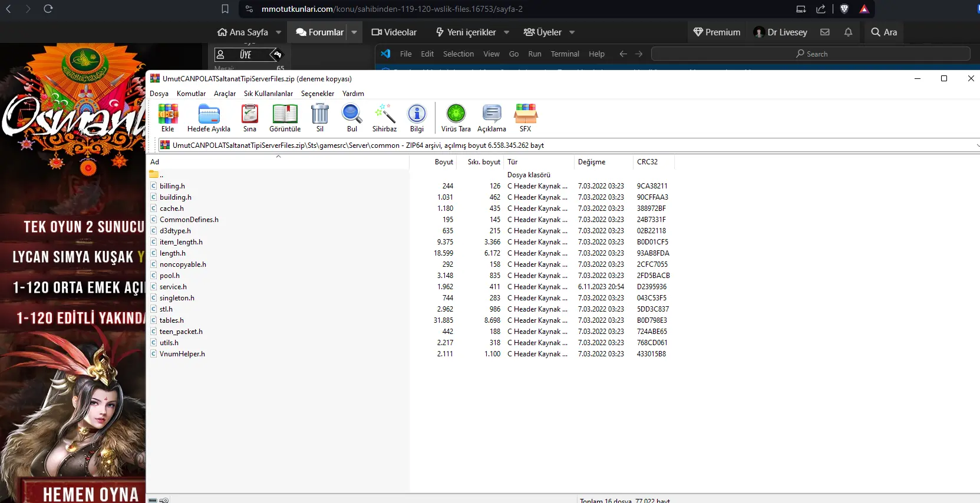Click the Sil delete trash icon
Screen dimensions: 980x503
320,114
